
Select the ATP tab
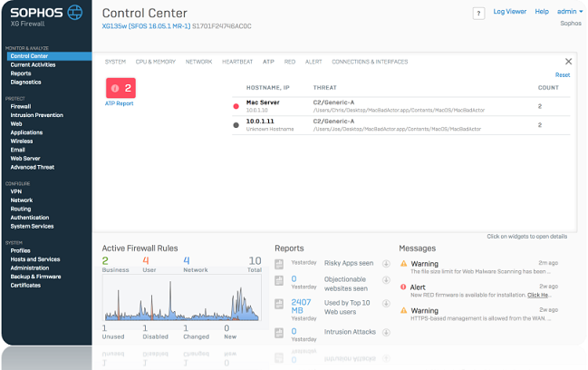click(268, 62)
